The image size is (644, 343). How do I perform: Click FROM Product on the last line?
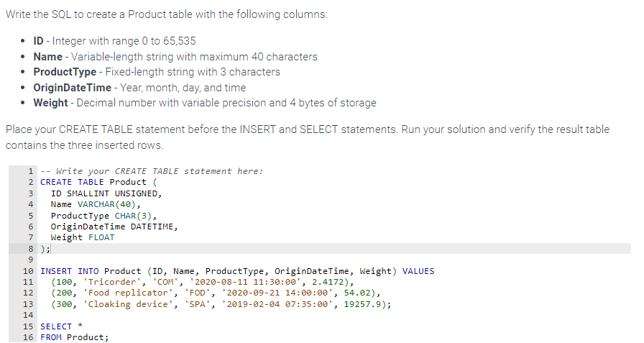pos(75,337)
